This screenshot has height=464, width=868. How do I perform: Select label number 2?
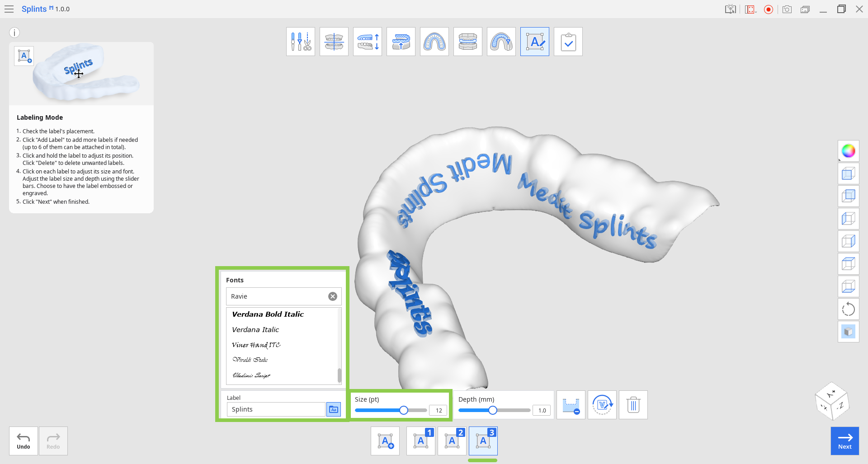452,441
